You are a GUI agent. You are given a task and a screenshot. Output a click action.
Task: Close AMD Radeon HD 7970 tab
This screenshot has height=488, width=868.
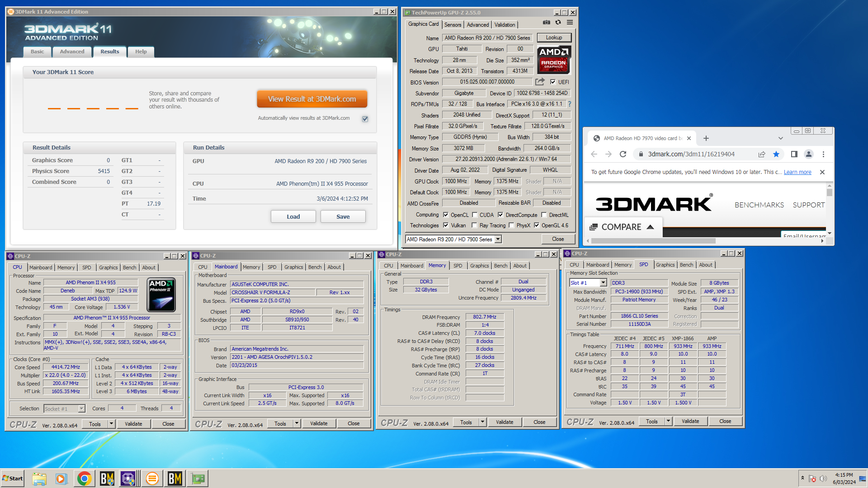tap(689, 138)
